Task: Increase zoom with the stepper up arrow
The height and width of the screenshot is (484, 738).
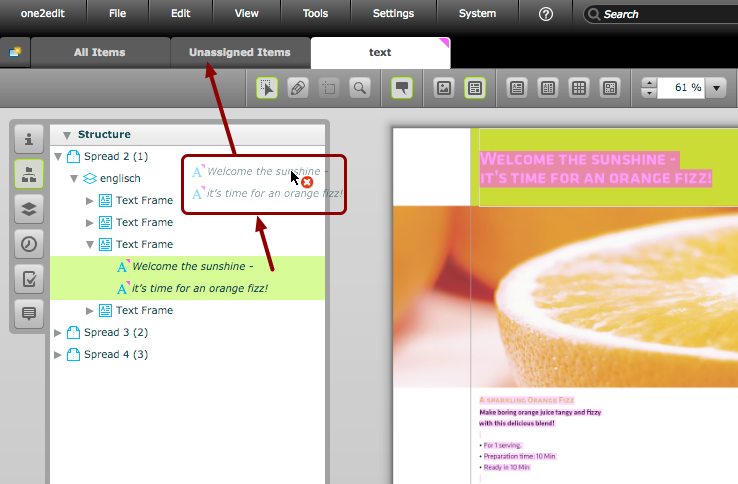Action: click(x=650, y=83)
